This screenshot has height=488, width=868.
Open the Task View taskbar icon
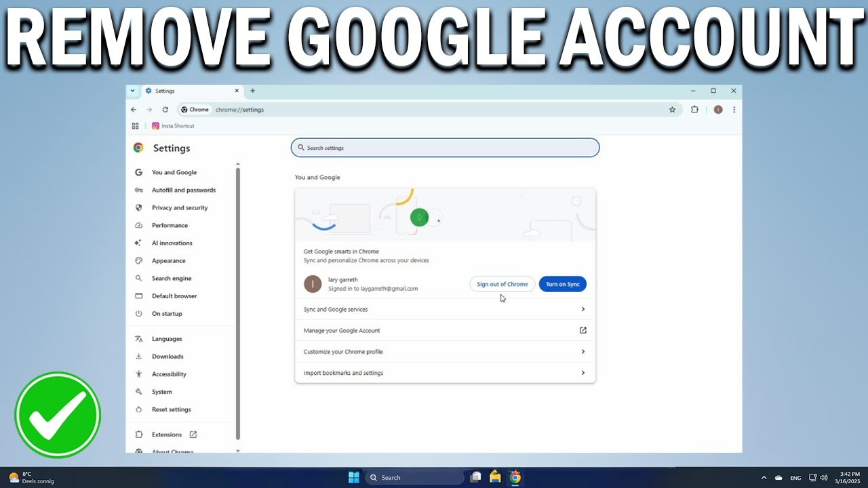pyautogui.click(x=476, y=477)
